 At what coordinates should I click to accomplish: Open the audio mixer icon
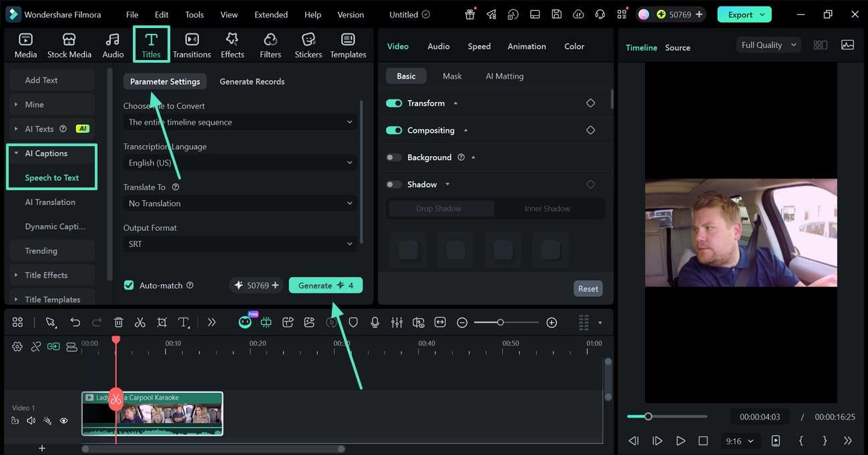[397, 322]
